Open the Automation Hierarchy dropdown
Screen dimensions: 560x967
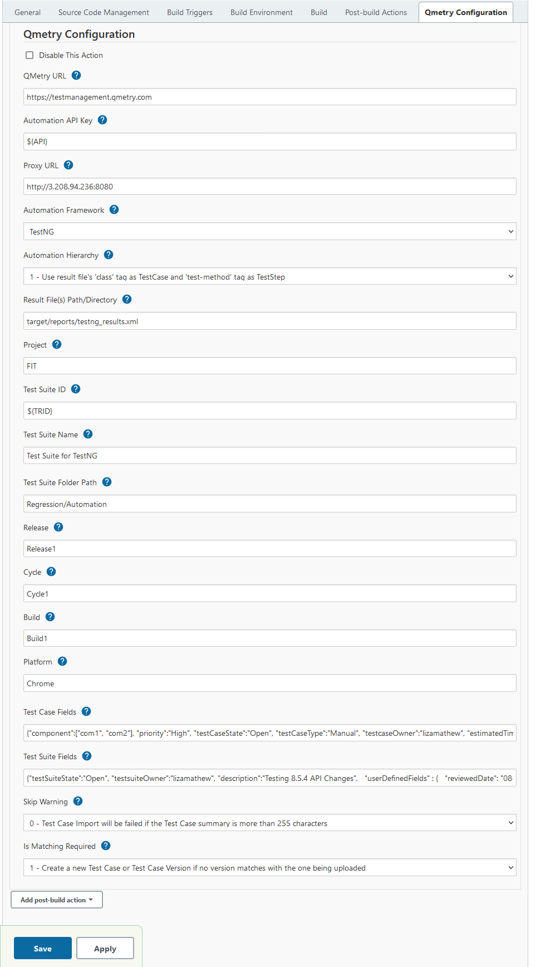tap(269, 277)
